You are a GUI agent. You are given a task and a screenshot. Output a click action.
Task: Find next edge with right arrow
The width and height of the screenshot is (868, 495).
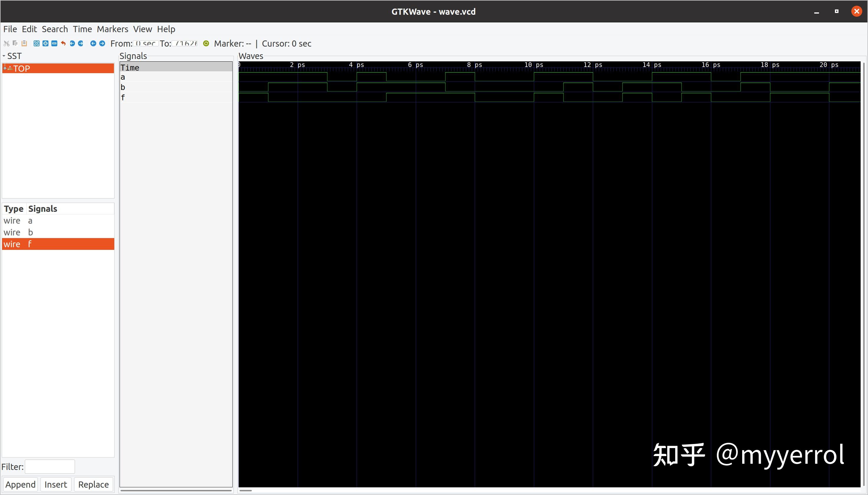tap(102, 43)
